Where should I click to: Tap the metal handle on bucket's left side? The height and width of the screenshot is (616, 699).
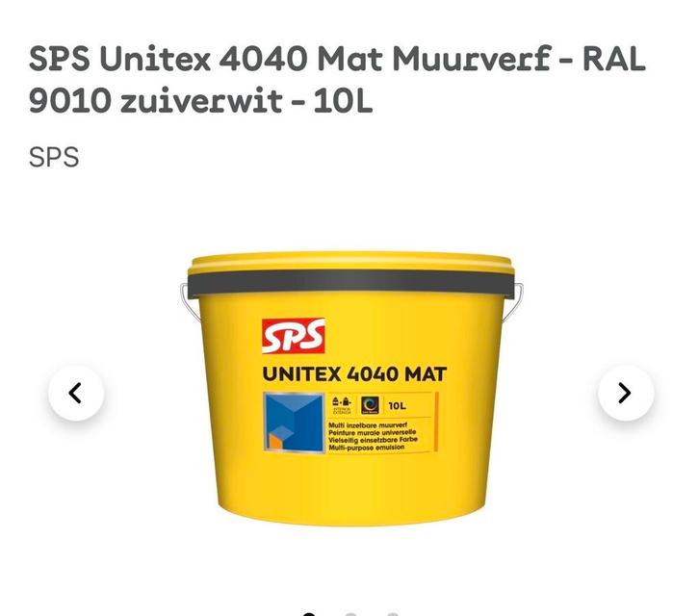coord(190,301)
